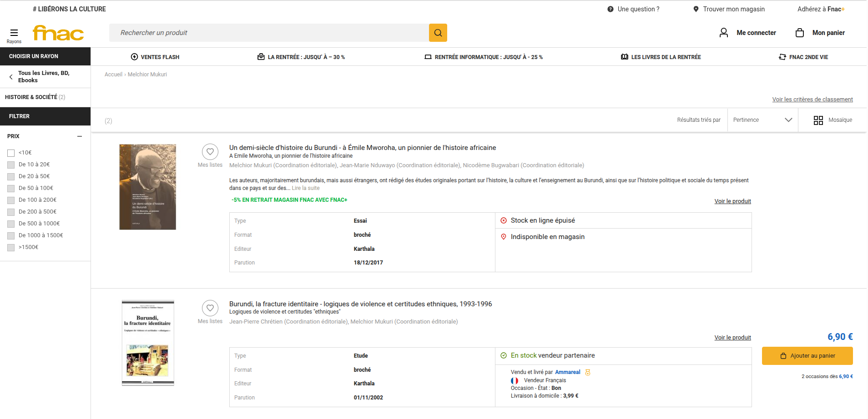Open the Mon panier cart icon

point(799,33)
